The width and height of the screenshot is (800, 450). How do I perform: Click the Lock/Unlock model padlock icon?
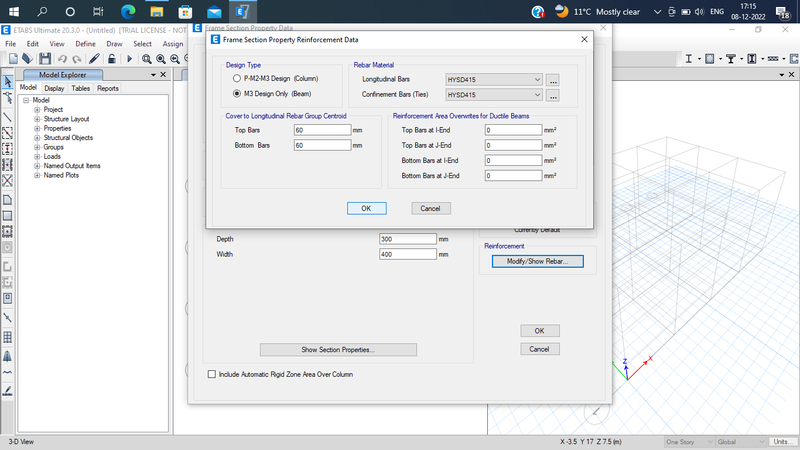point(111,59)
